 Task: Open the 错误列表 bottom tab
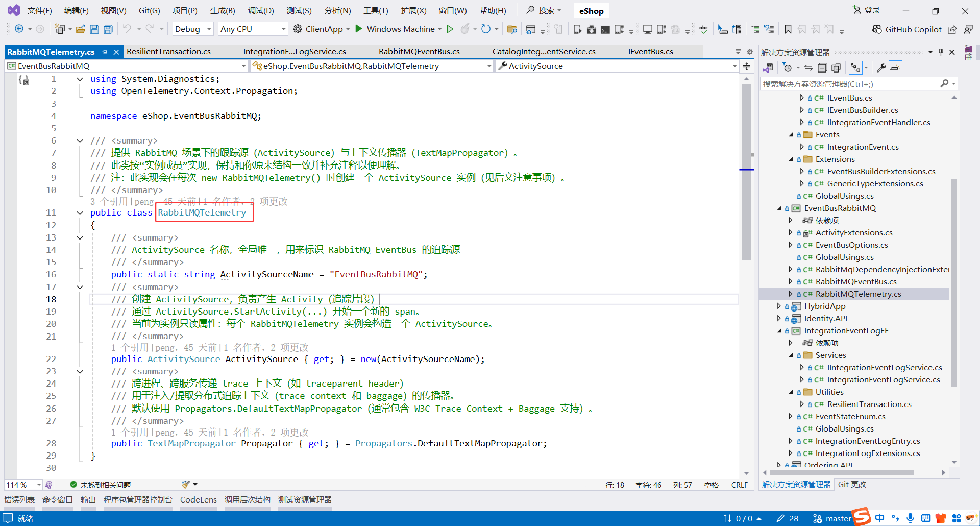19,500
